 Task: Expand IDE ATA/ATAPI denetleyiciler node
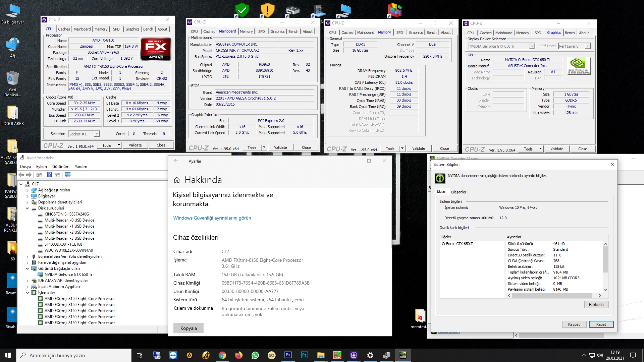(28, 281)
